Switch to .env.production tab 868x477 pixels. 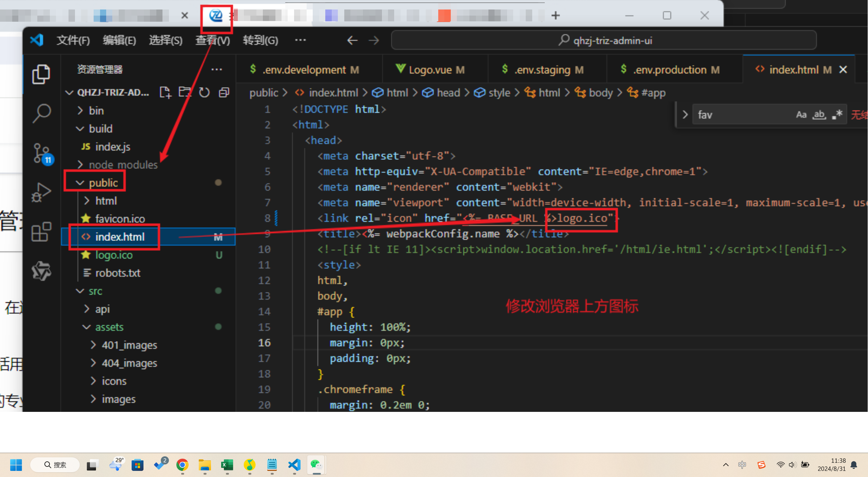(x=675, y=70)
